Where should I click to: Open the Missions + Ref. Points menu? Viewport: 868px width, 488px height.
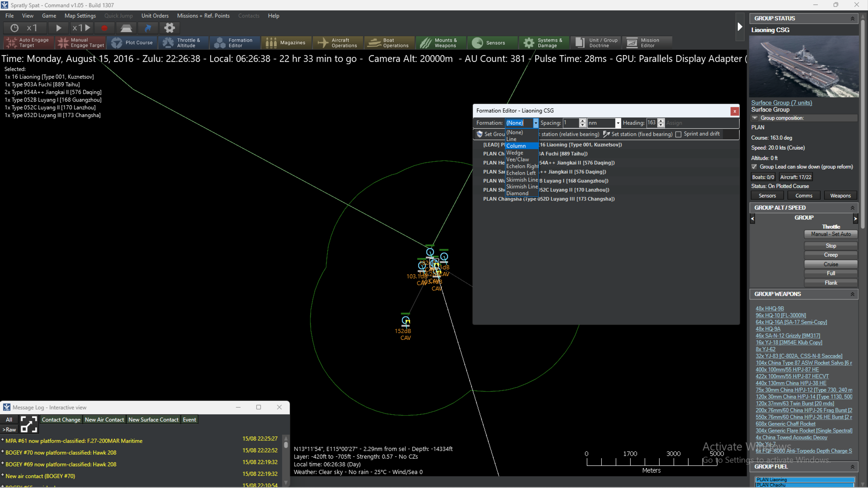pyautogui.click(x=203, y=15)
